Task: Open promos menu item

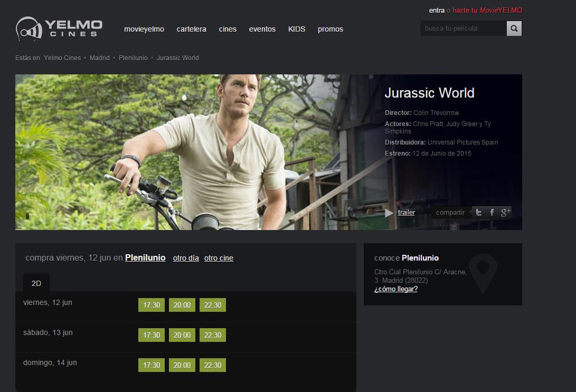Action: click(x=331, y=29)
